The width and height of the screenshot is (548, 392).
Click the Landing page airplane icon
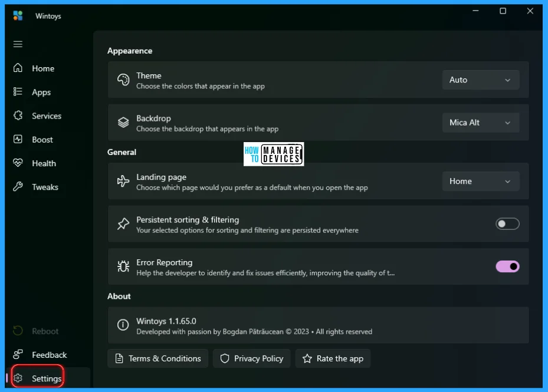click(123, 181)
